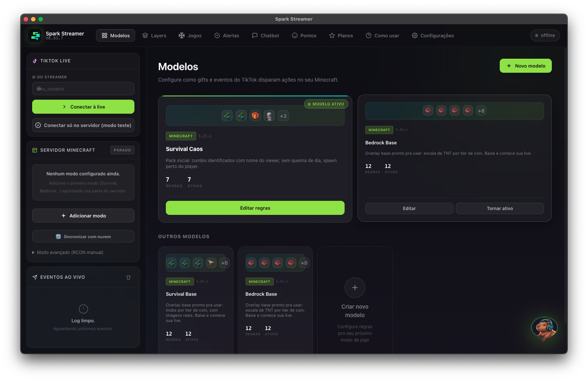Click the MINECRAFT tag on Survival Caos card
The image size is (588, 381).
181,136
